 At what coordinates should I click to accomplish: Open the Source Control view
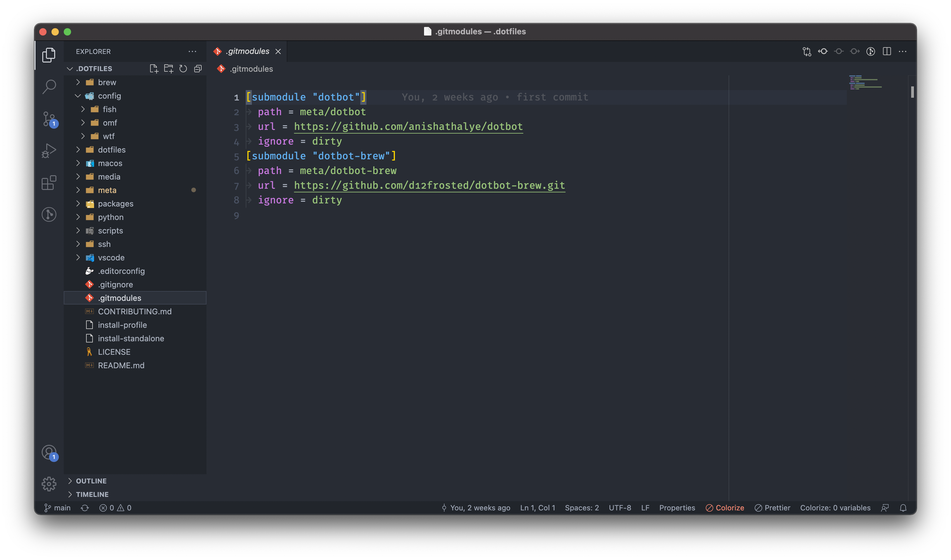pos(49,119)
